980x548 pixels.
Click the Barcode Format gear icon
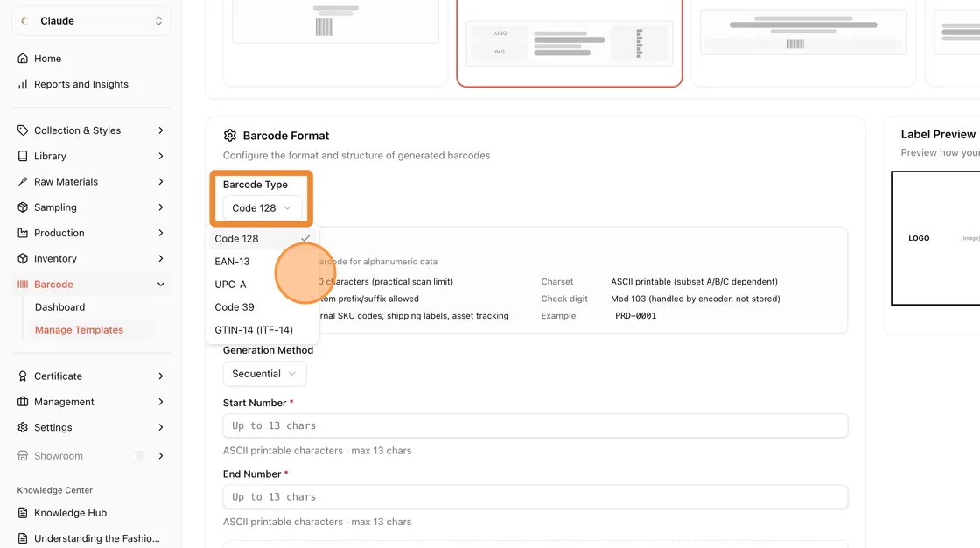coord(230,135)
